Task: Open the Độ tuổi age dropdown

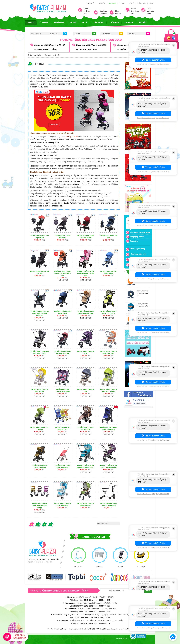Action: tap(85, 34)
